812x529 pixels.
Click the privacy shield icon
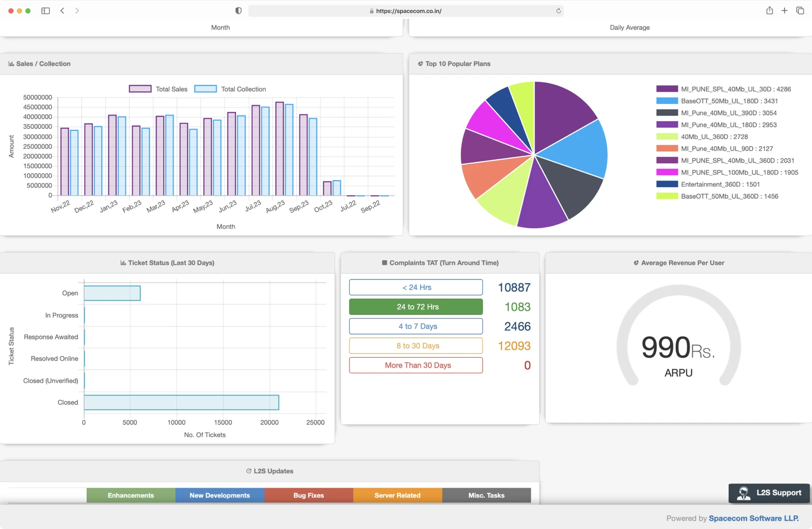point(239,11)
